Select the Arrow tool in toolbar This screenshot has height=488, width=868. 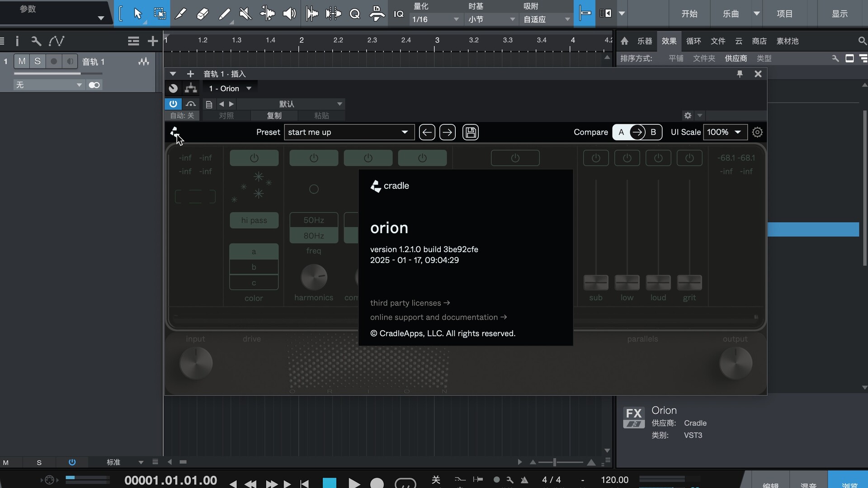pos(138,14)
